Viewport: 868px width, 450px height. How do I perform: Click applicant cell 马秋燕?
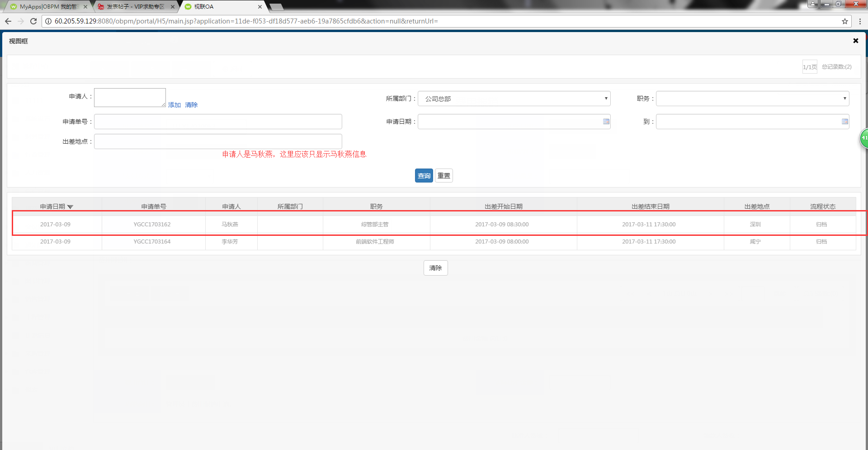[230, 225]
